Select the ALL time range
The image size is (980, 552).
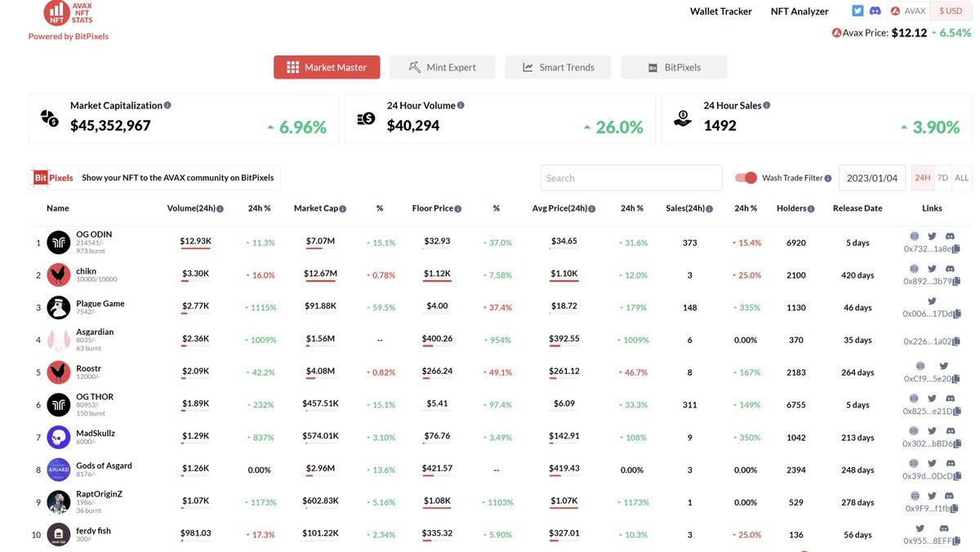pos(962,178)
